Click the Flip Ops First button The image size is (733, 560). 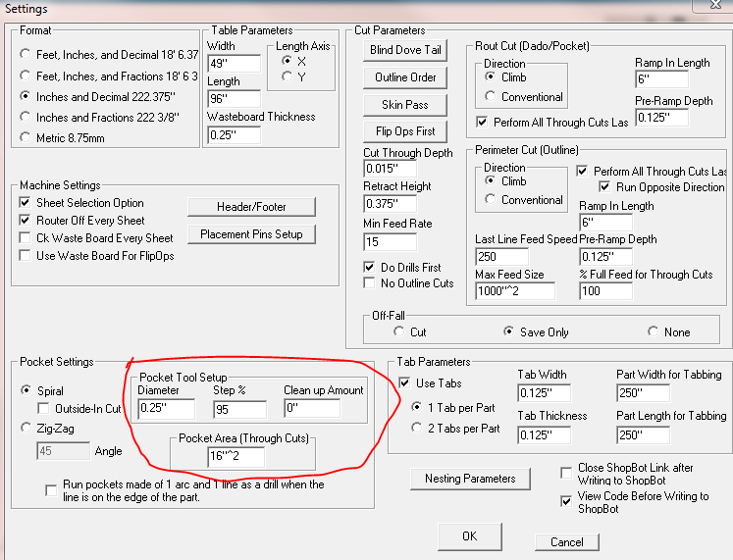[x=405, y=131]
